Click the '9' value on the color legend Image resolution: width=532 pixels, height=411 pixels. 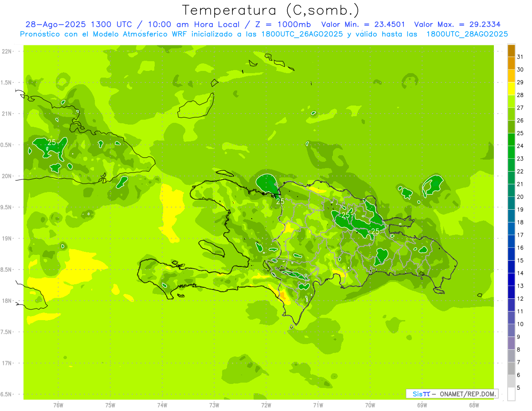coord(518,337)
